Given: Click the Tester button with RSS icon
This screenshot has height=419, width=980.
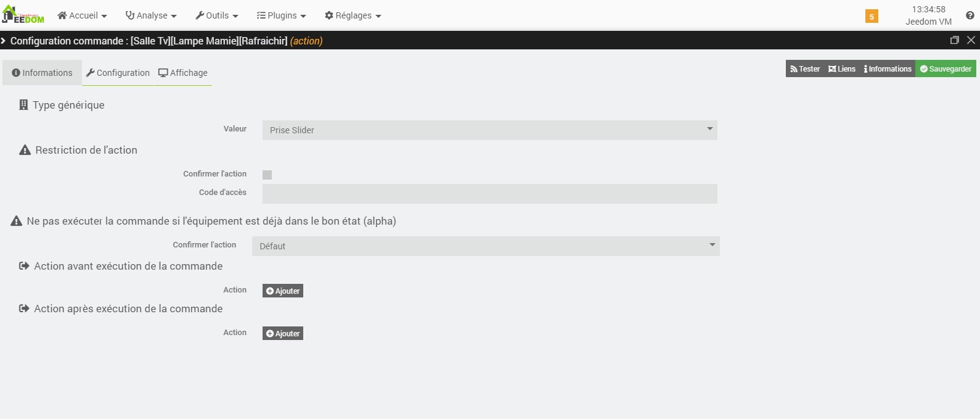Looking at the screenshot, I should (805, 68).
